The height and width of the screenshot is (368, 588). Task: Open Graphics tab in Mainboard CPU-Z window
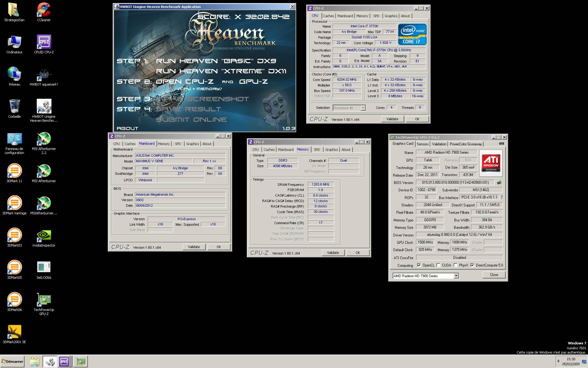coord(192,144)
